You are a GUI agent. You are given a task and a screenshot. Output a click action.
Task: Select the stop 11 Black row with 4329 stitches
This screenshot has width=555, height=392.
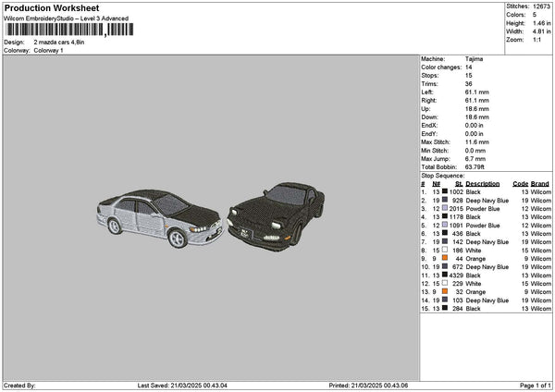point(486,276)
